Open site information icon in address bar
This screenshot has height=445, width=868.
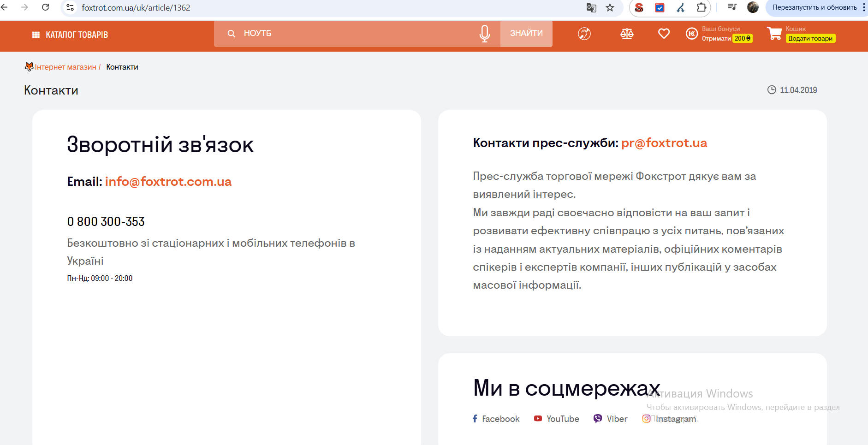pos(70,7)
